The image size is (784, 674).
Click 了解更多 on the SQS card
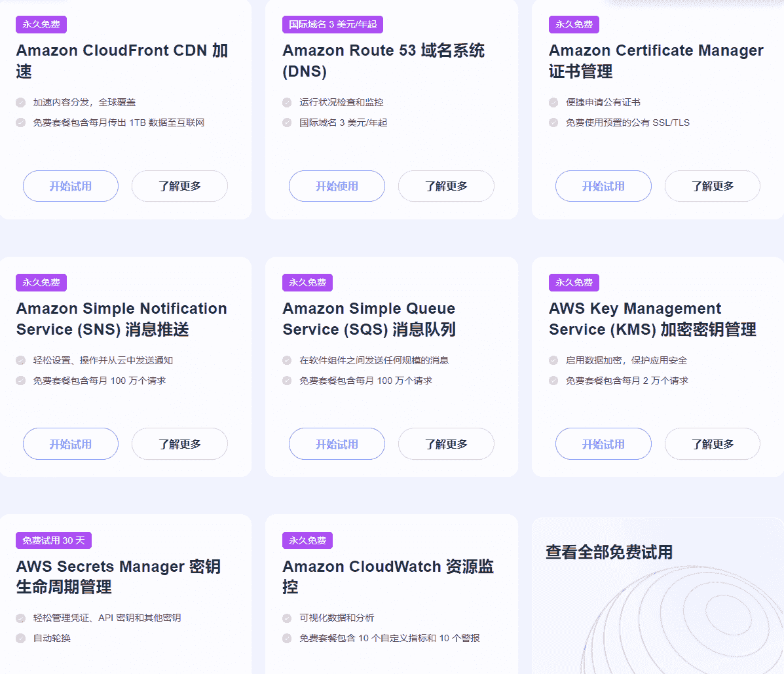pos(446,444)
